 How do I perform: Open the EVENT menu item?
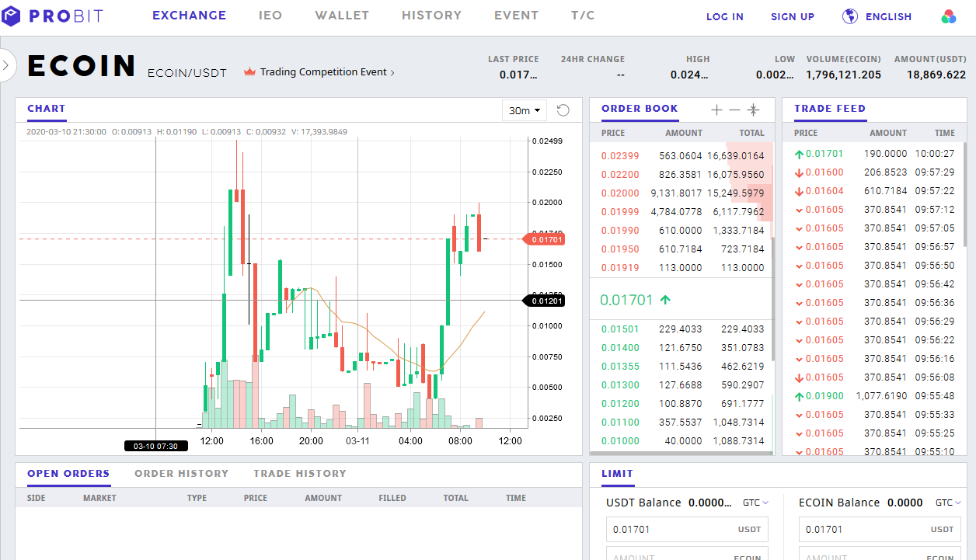pos(516,16)
